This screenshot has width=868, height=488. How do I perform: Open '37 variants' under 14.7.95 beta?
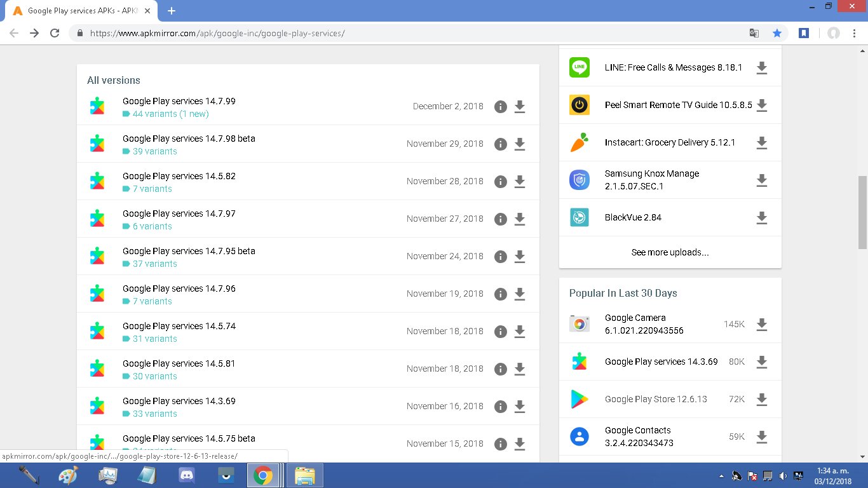pyautogui.click(x=154, y=264)
